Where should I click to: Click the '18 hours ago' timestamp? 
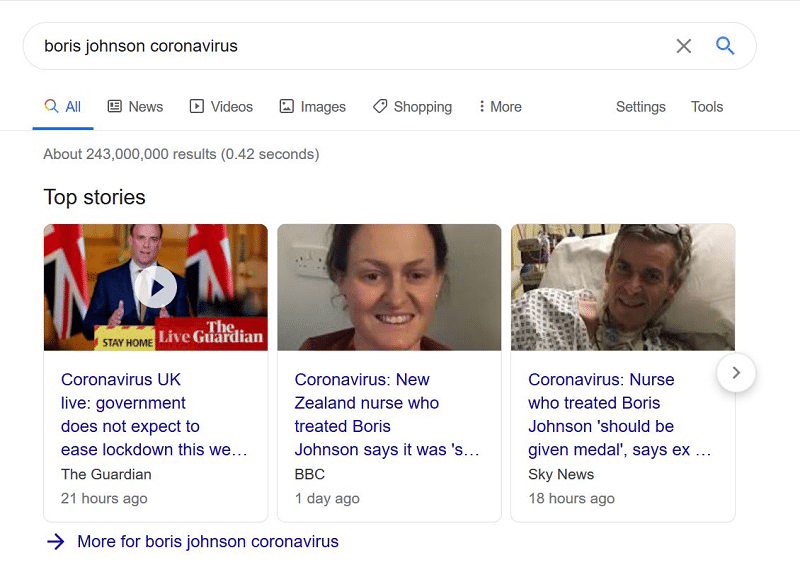coord(571,498)
